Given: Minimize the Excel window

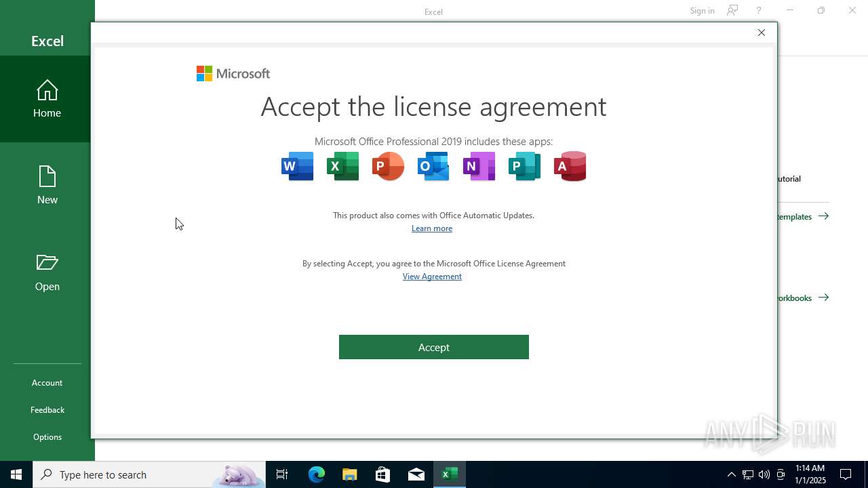Looking at the screenshot, I should [790, 11].
